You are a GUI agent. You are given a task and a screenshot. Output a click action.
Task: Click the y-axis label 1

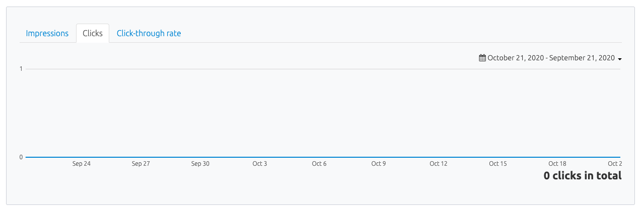[21, 69]
